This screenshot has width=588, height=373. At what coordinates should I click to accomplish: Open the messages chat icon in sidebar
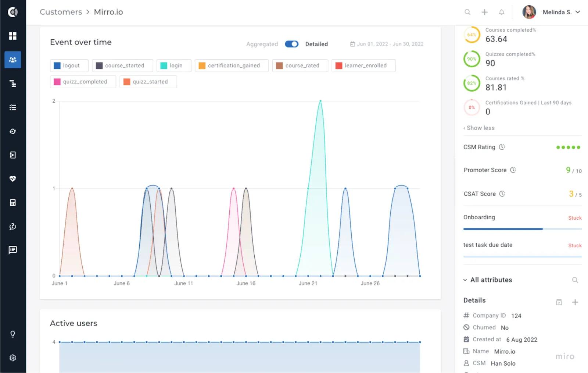tap(13, 250)
